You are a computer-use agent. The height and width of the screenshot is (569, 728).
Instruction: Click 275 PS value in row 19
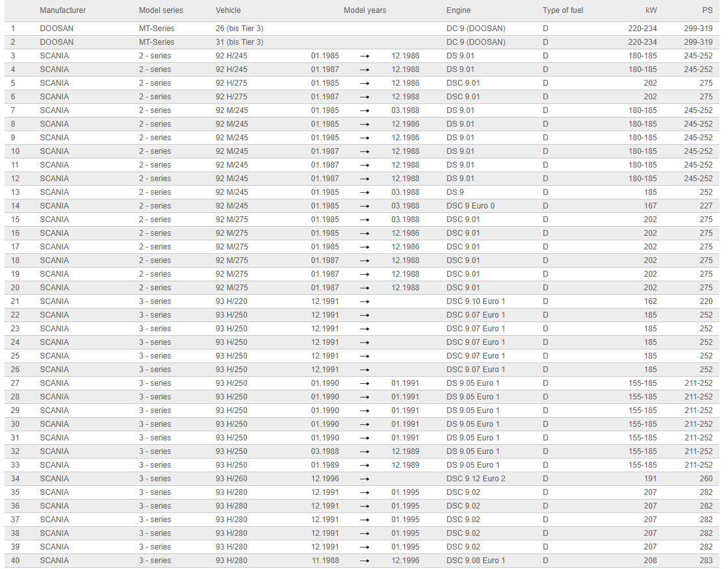pyautogui.click(x=706, y=274)
